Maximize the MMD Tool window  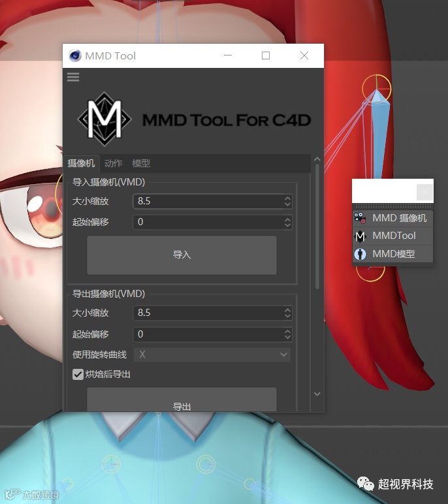coord(266,55)
